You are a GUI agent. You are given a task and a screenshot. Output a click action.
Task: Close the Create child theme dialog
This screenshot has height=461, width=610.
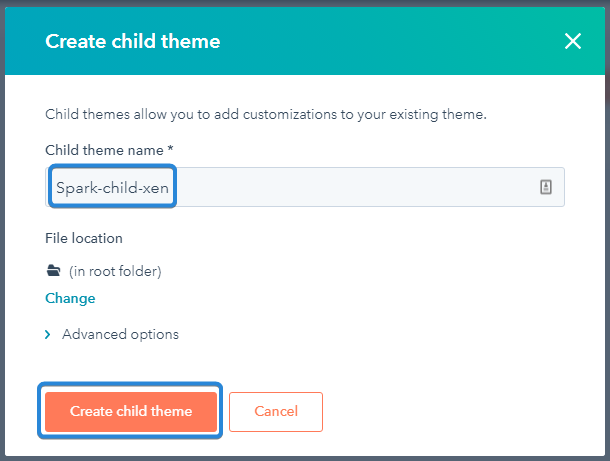(x=573, y=41)
